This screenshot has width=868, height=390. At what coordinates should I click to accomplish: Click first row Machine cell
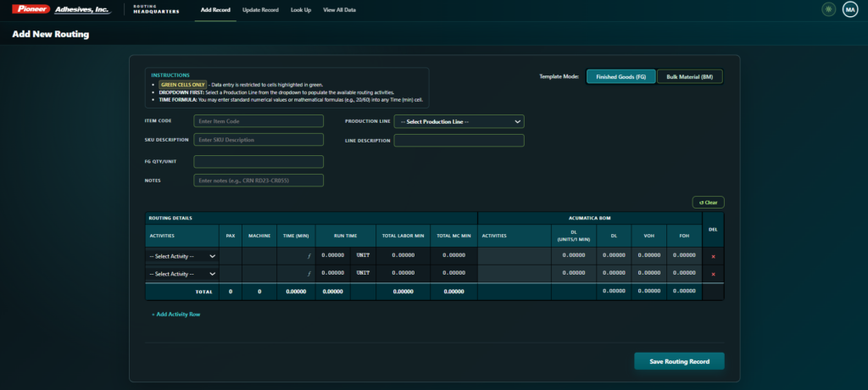tap(259, 256)
